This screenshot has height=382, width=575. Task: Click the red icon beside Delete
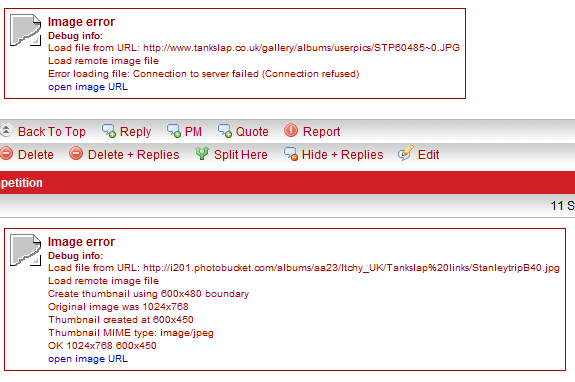[6, 153]
